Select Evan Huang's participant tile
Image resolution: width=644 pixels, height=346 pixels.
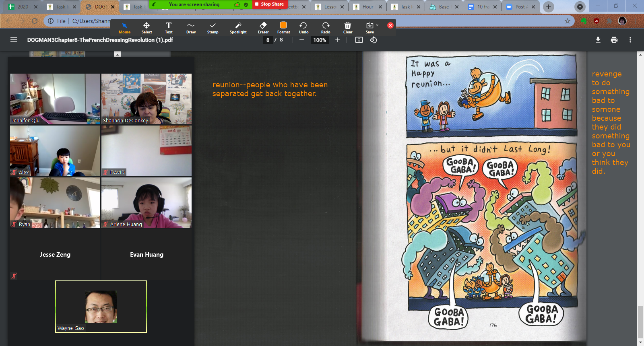147,255
